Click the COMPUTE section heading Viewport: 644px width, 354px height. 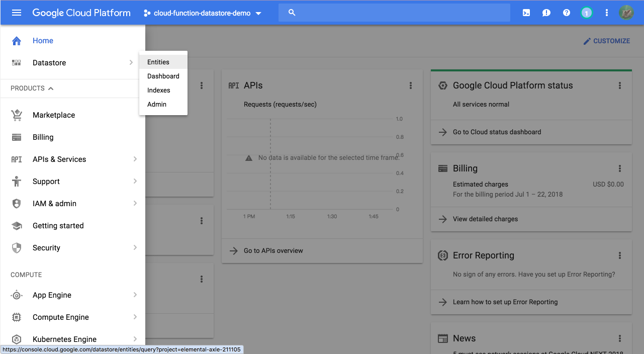click(x=26, y=275)
